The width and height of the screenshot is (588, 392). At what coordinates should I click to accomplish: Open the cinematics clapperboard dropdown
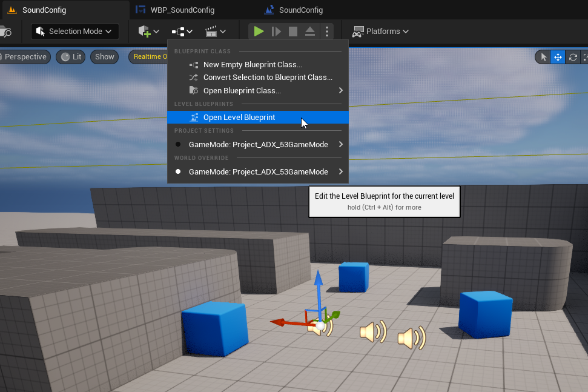coord(215,32)
